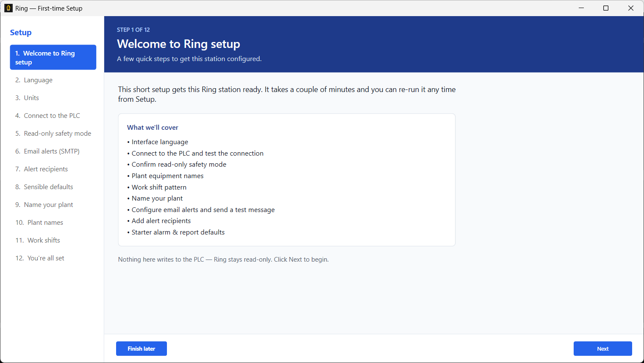Click the Setup sidebar heading
Screen dimensions: 644x363
(21, 33)
